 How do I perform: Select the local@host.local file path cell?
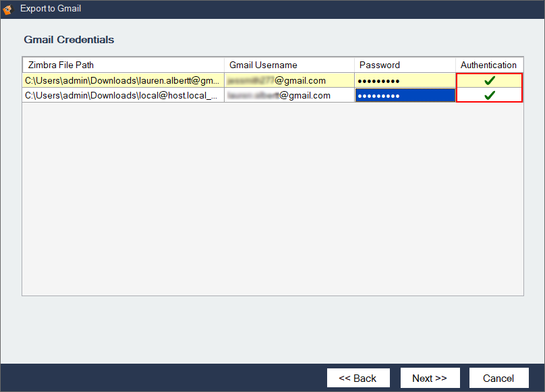pos(123,95)
